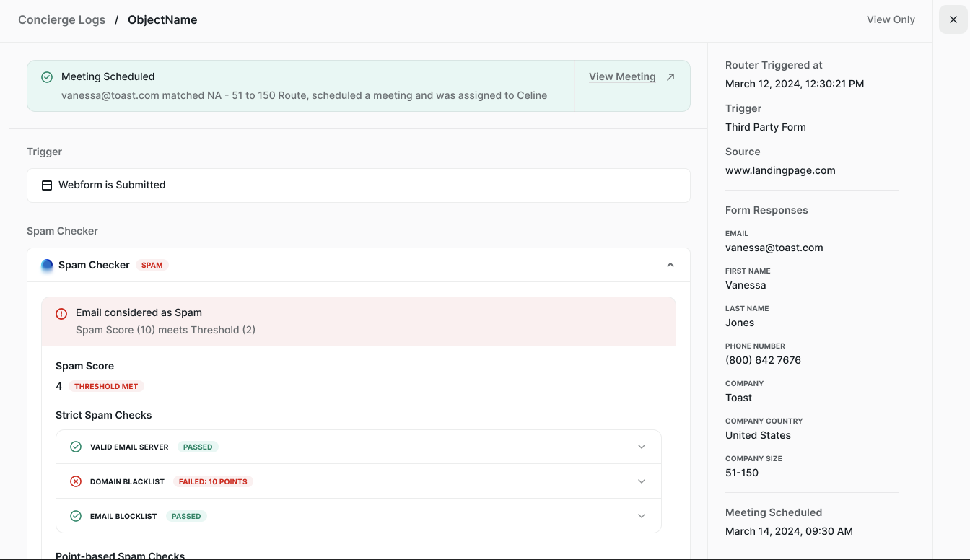
Task: Click the red alert icon in spam banner
Action: 61,313
